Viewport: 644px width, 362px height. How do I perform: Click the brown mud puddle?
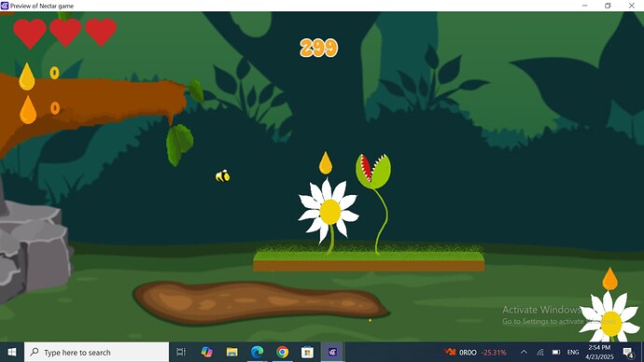point(260,302)
